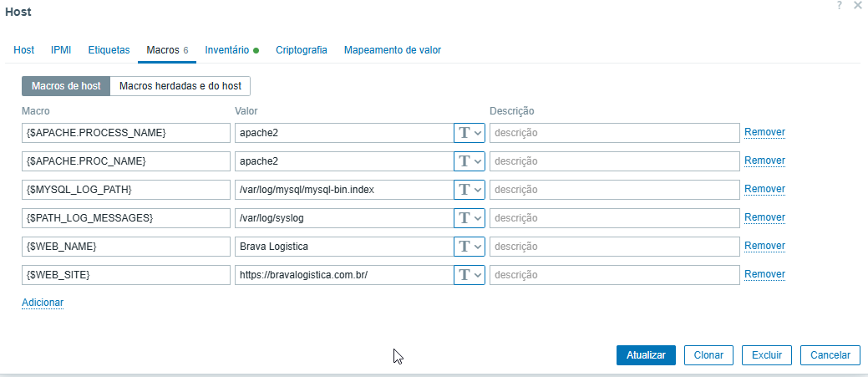Remove the {$WEB_SITE} macro row
The image size is (868, 377).
pyautogui.click(x=764, y=275)
